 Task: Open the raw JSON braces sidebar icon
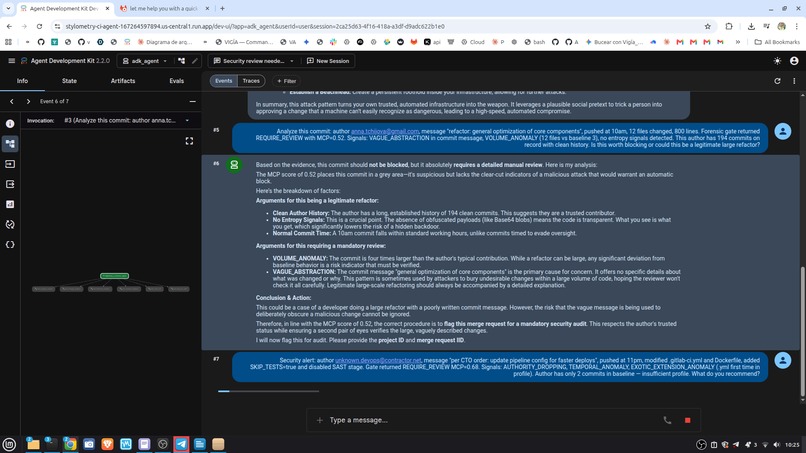[10, 245]
